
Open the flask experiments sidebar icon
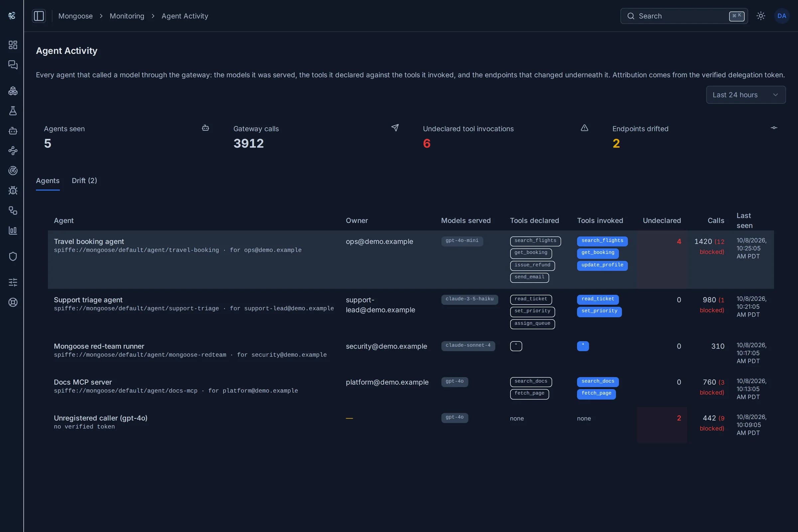13,111
